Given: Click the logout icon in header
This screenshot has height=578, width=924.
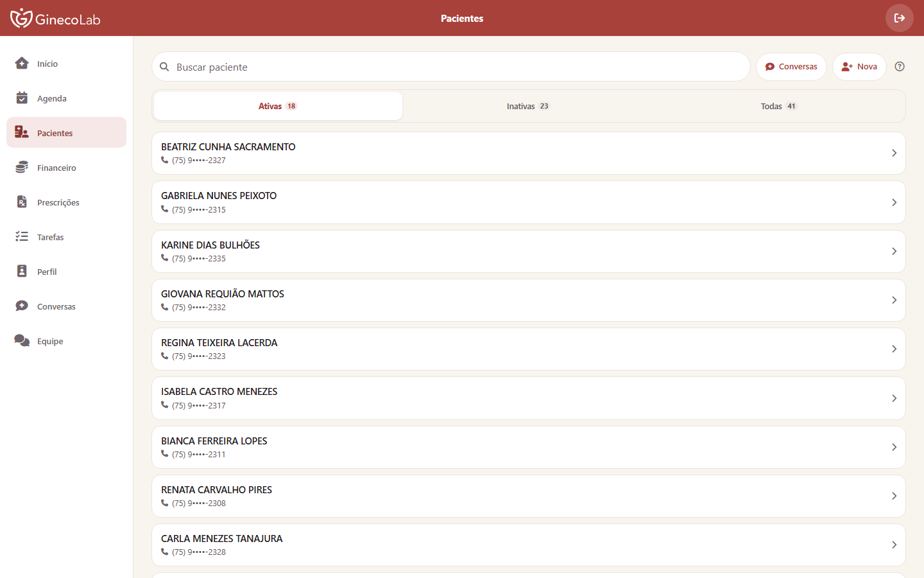Looking at the screenshot, I should pyautogui.click(x=899, y=18).
